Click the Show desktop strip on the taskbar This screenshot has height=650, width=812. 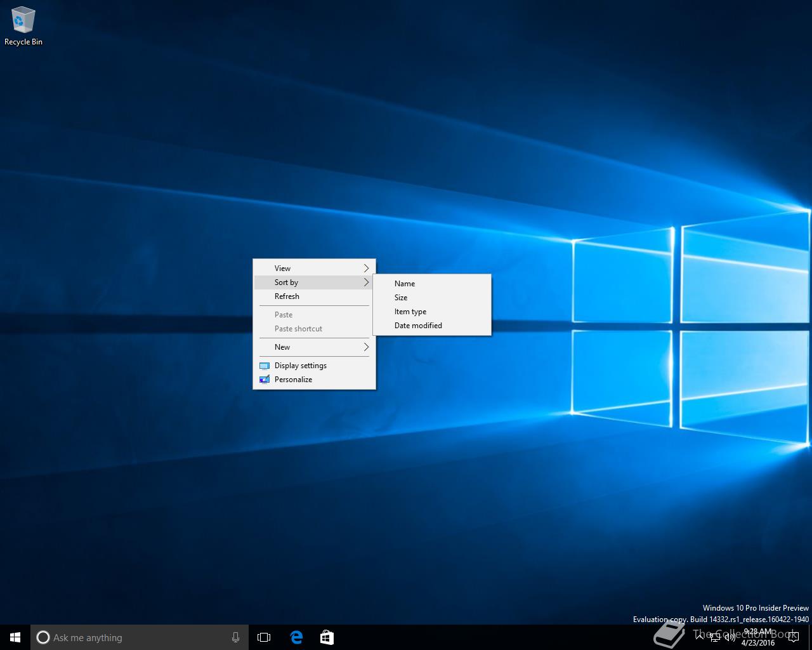pos(810,637)
